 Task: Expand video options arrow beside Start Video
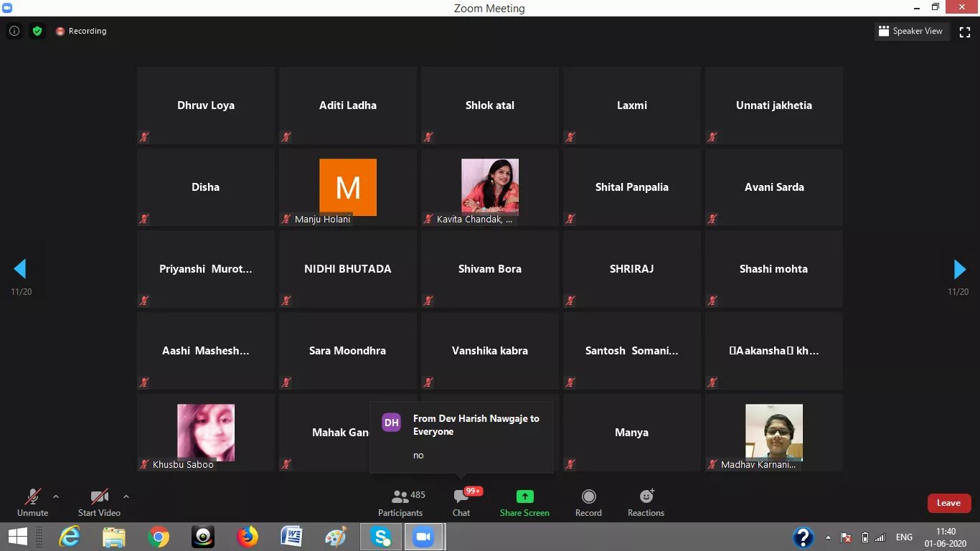tap(126, 496)
